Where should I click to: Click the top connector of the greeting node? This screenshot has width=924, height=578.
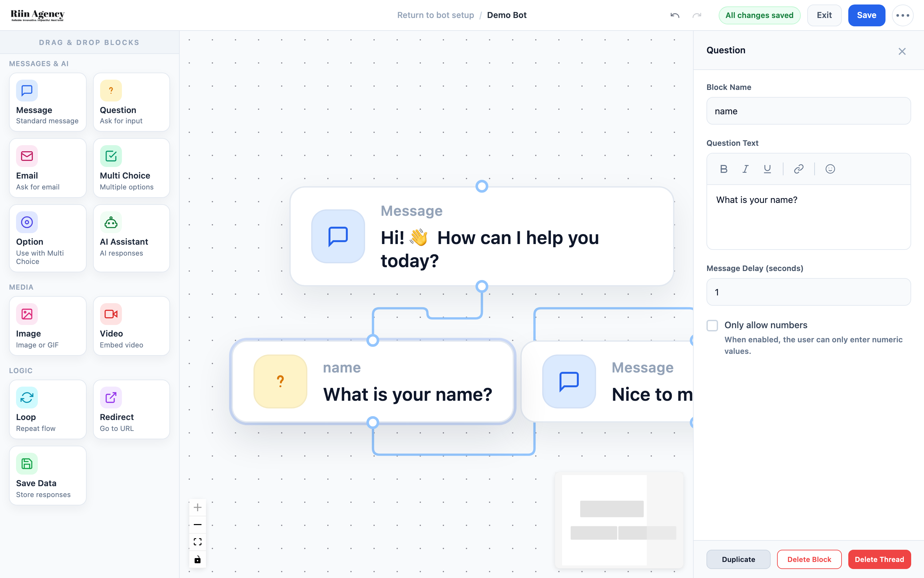(482, 186)
